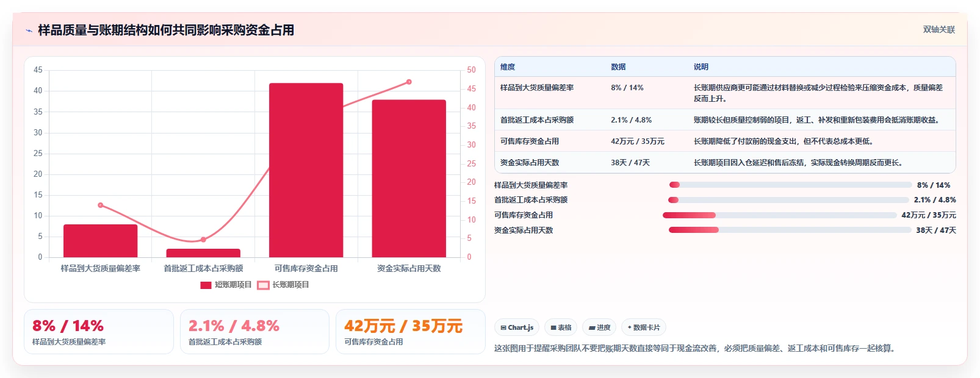Screen dimensions: 980x378
Task: Click the 数据 table column header
Action: coord(618,67)
